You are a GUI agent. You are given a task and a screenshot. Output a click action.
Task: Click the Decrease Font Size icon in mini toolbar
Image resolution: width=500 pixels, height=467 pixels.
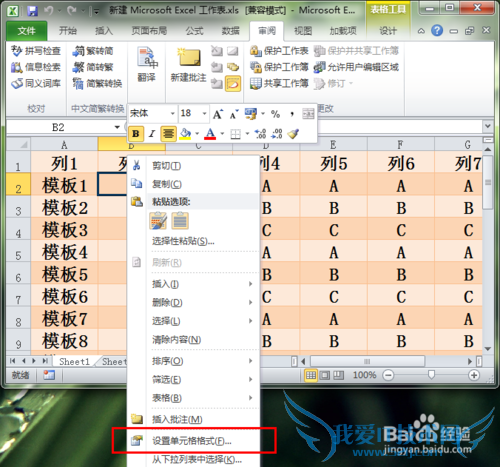[x=234, y=114]
